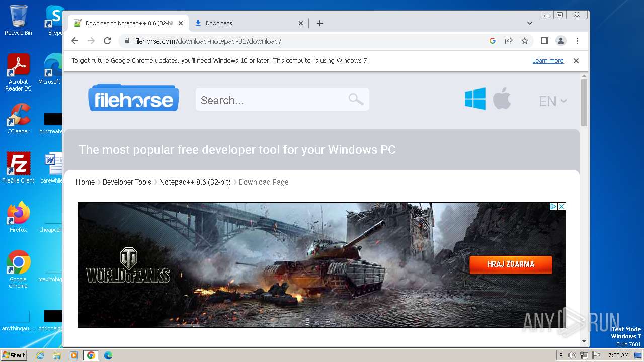
Task: Launch the FileZilla Client desktop icon
Action: 18,167
